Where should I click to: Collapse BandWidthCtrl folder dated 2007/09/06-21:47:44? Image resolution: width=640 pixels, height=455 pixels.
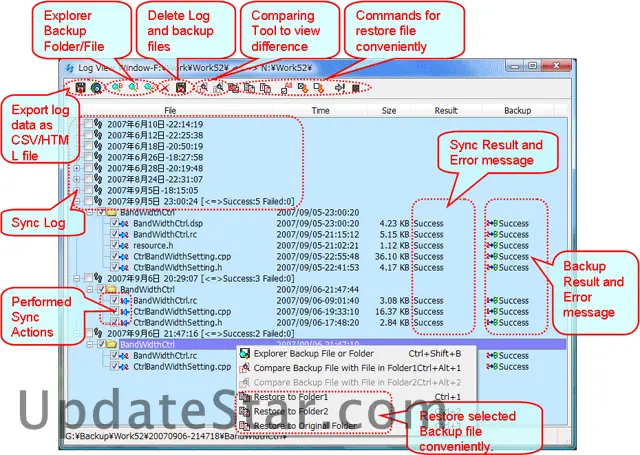(90, 289)
